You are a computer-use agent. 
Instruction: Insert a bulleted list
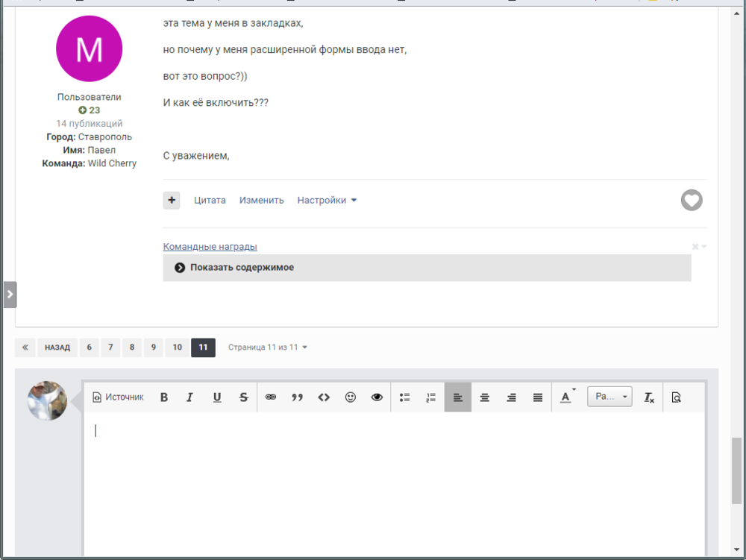point(405,397)
